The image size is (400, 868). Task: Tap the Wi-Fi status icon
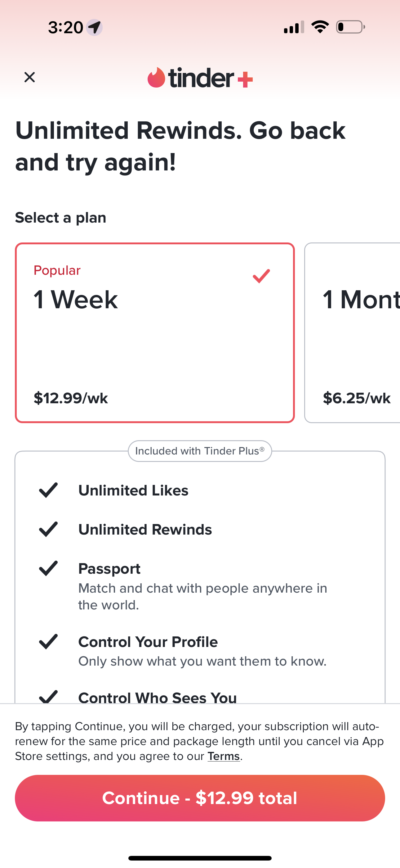point(320,27)
